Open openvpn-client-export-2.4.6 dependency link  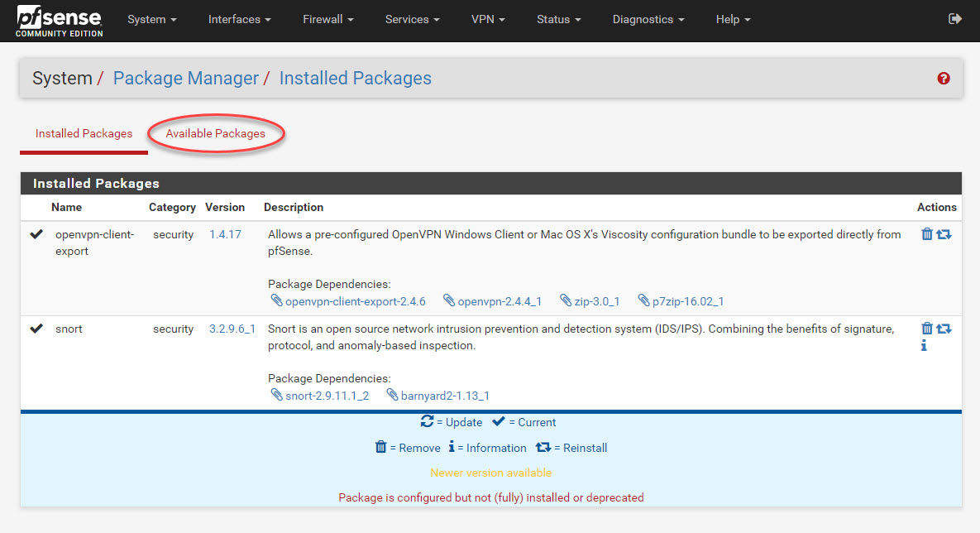(355, 301)
